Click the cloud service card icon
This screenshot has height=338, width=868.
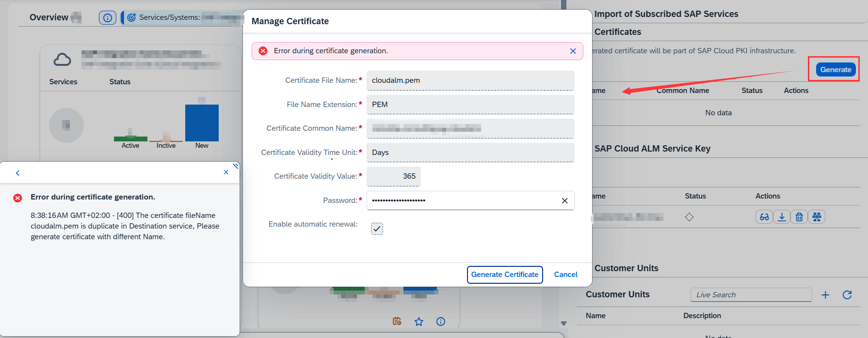(x=62, y=60)
